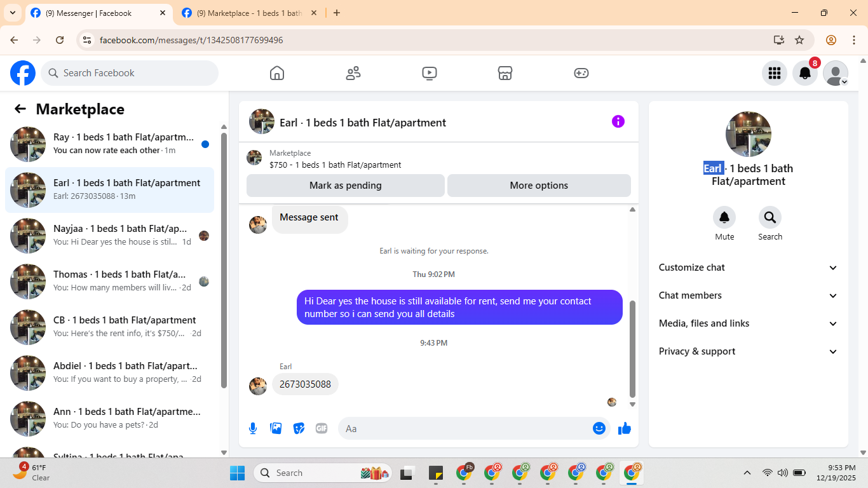Open the Marketplace storefront icon in top navigation
The height and width of the screenshot is (488, 868).
(505, 73)
